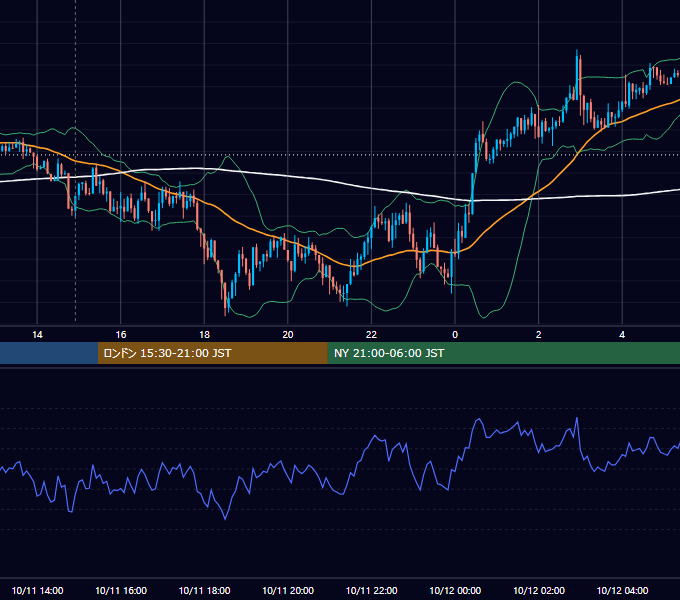Click oscillator peak just after 00:00

pyautogui.click(x=479, y=419)
